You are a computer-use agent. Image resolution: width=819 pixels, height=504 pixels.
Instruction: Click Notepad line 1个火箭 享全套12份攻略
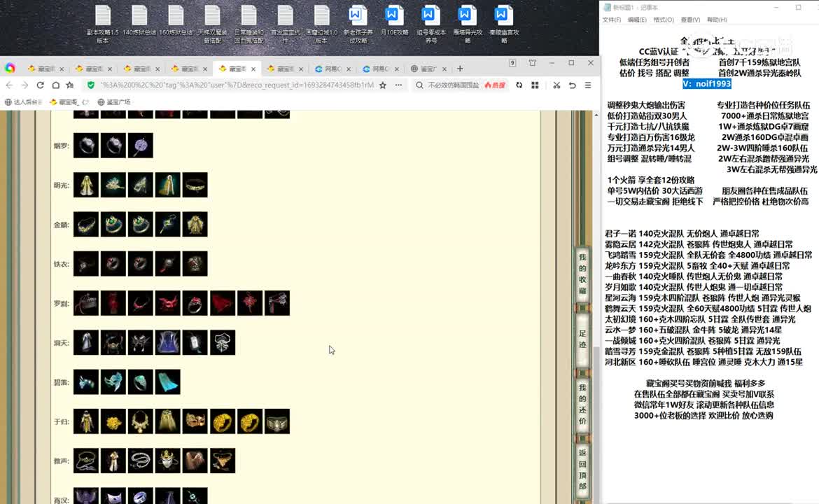[x=651, y=180]
